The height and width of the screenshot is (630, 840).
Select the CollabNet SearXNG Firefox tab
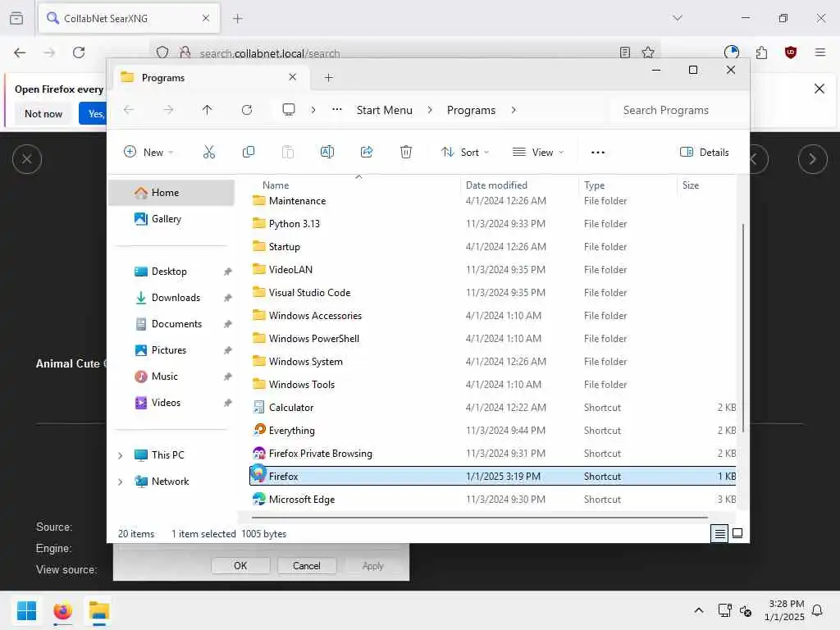coord(129,19)
